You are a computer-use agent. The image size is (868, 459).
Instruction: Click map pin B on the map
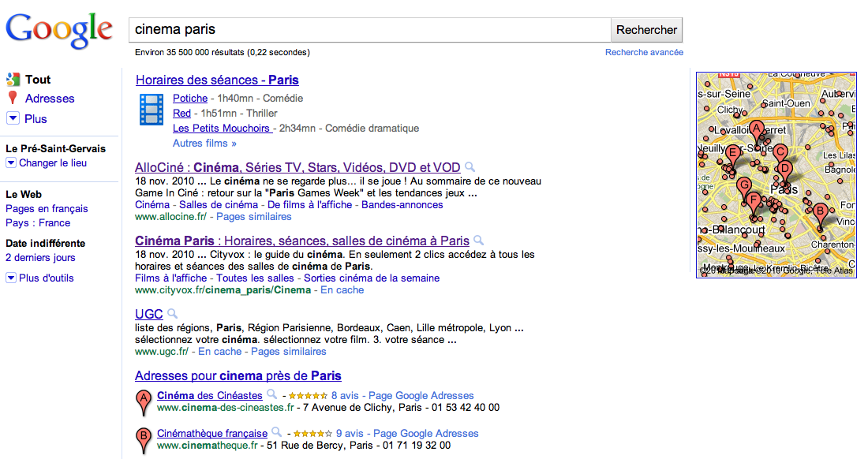coord(820,215)
